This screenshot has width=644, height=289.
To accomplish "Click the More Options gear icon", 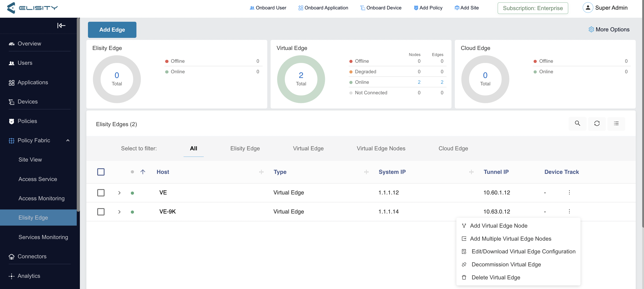I will point(591,29).
